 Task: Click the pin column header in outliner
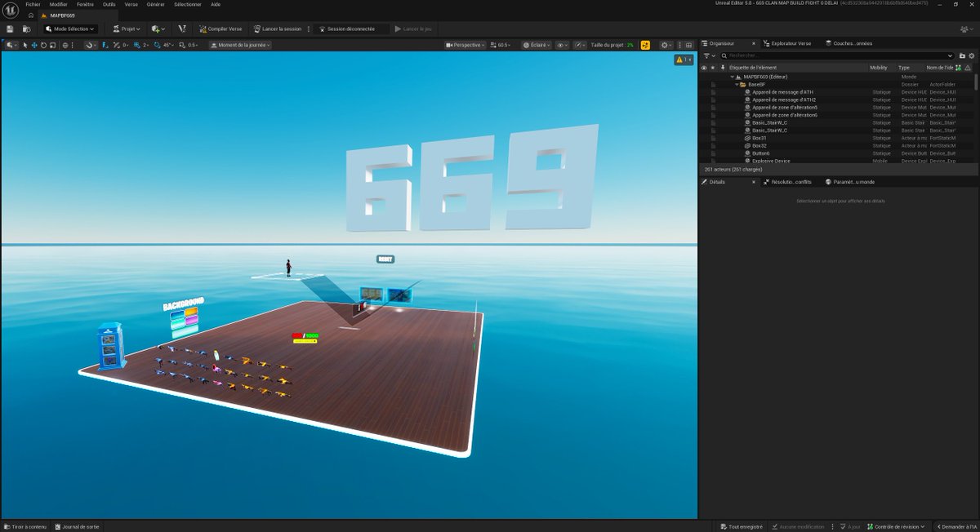[x=723, y=68]
